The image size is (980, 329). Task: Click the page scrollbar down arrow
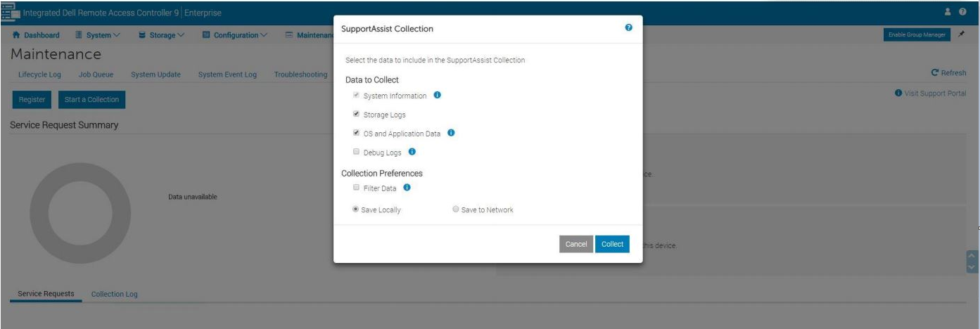point(973,268)
